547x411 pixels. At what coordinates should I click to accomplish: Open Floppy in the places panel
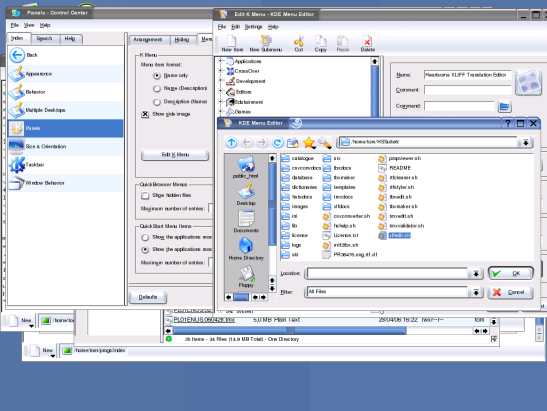pyautogui.click(x=246, y=276)
